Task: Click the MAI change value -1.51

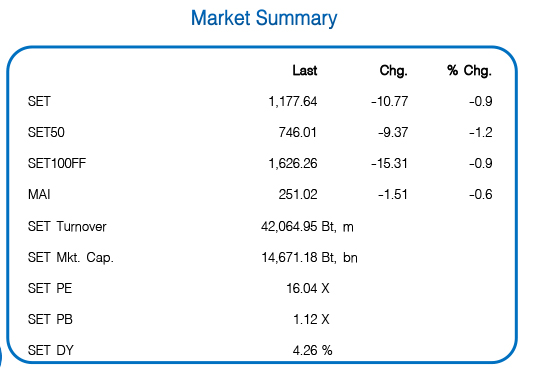Action: (x=393, y=195)
